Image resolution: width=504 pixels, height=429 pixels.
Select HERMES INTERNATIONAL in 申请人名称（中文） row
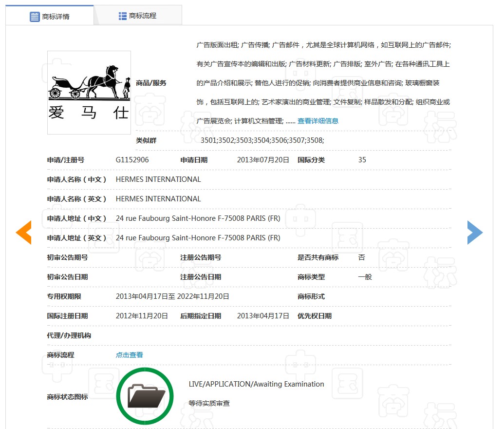tap(158, 179)
